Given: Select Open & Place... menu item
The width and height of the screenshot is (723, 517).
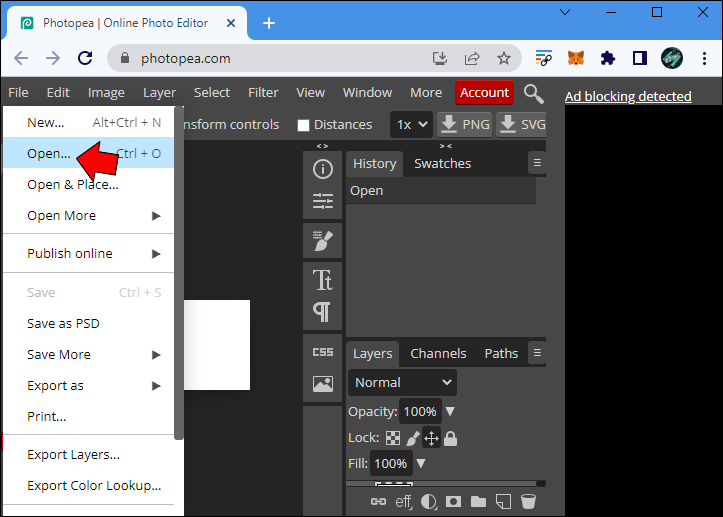Looking at the screenshot, I should point(89,184).
